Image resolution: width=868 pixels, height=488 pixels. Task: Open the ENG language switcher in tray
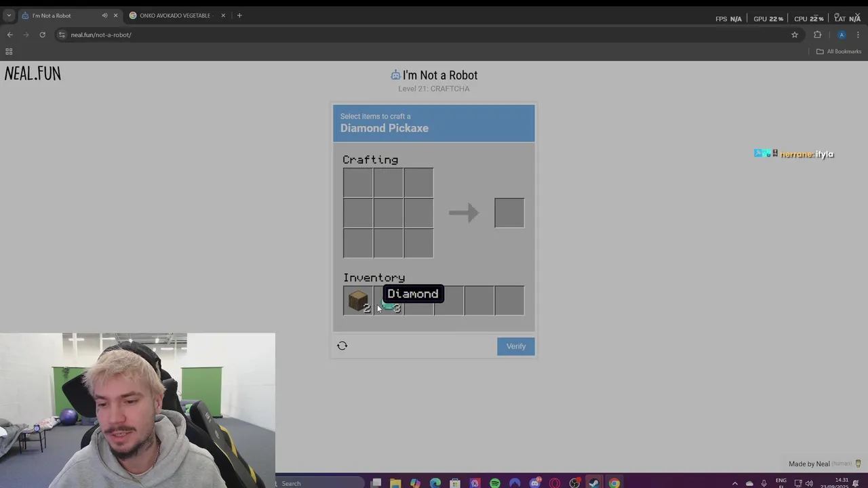[781, 483]
